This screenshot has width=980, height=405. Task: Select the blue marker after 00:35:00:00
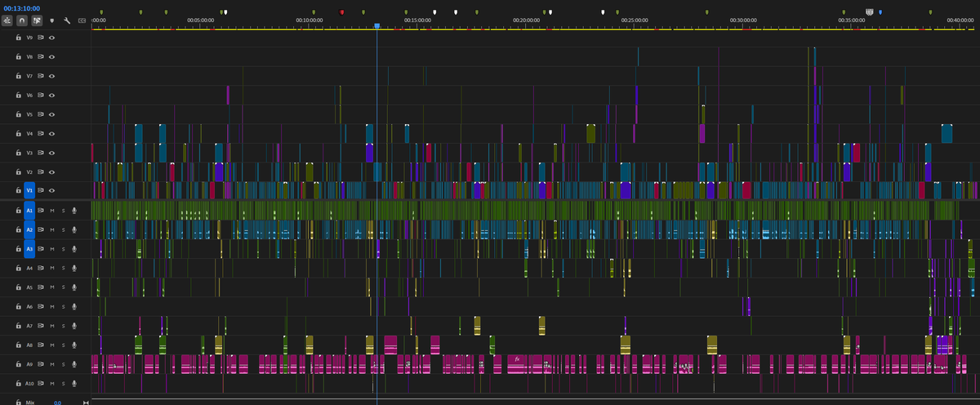(x=880, y=12)
